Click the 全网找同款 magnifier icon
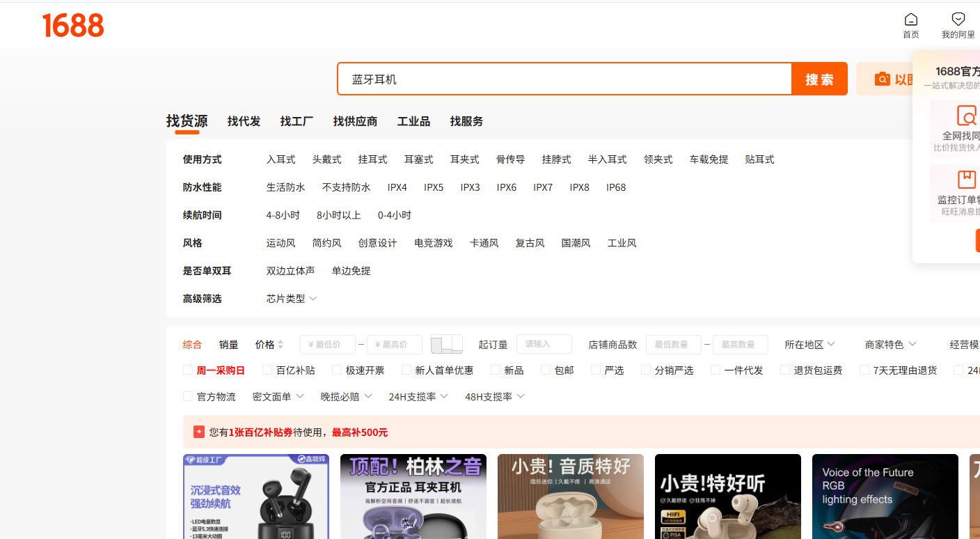980x539 pixels. pos(967,116)
